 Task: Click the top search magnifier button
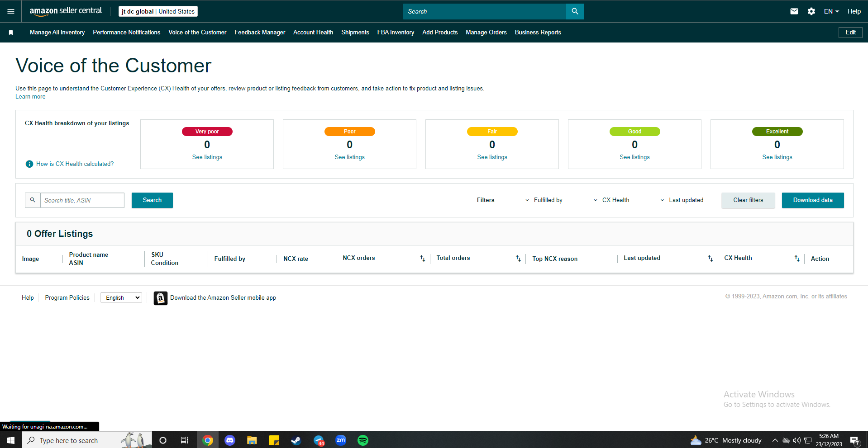coord(575,11)
